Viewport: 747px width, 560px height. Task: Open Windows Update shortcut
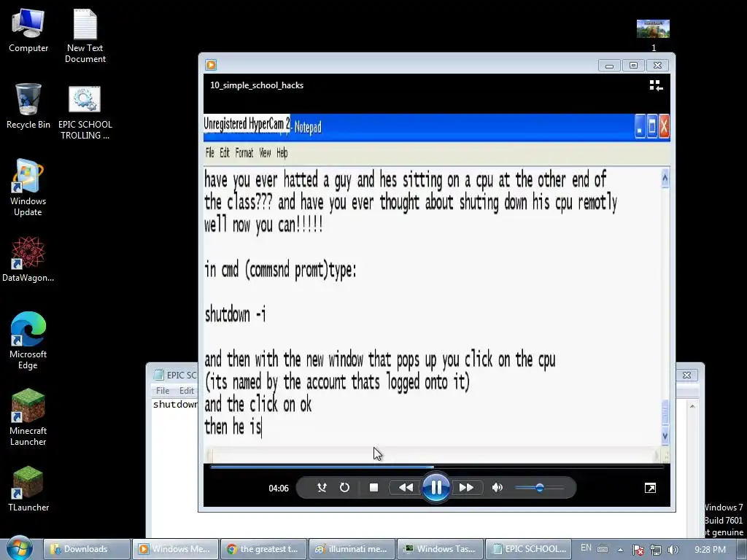click(x=28, y=187)
